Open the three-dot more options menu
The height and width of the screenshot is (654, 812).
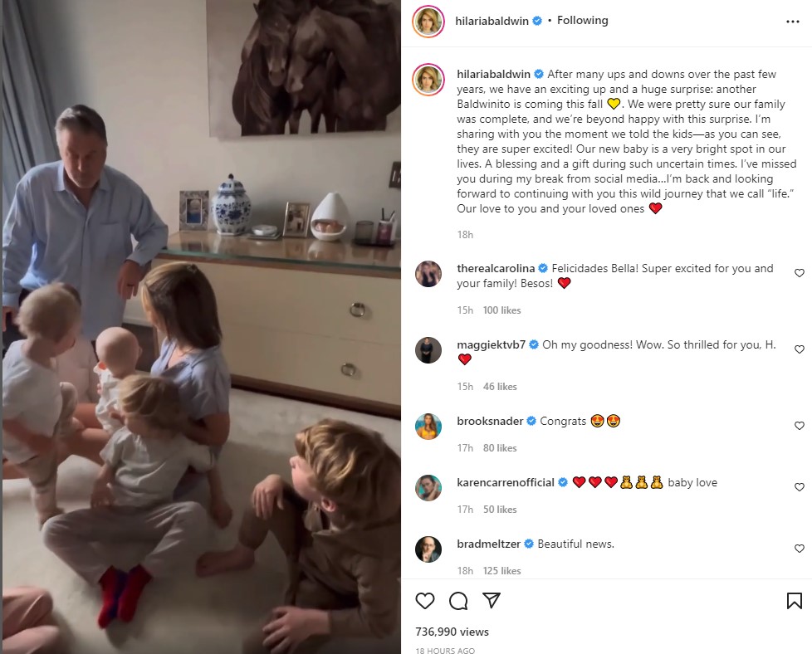click(x=792, y=22)
